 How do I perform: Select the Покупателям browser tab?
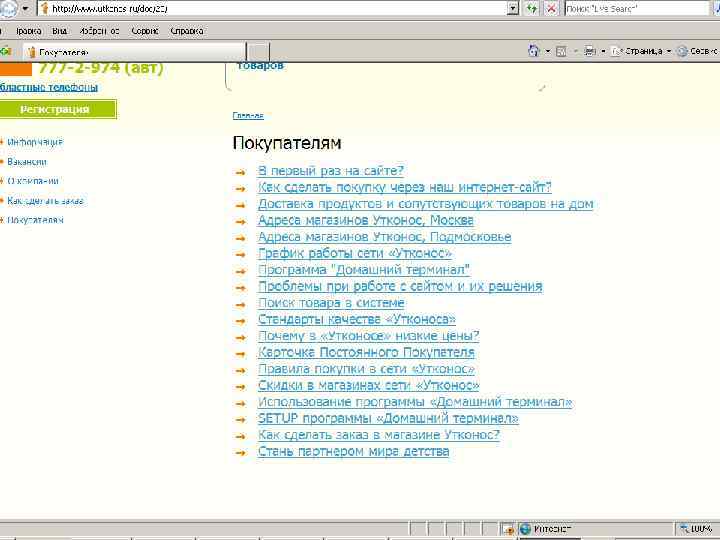pyautogui.click(x=136, y=52)
